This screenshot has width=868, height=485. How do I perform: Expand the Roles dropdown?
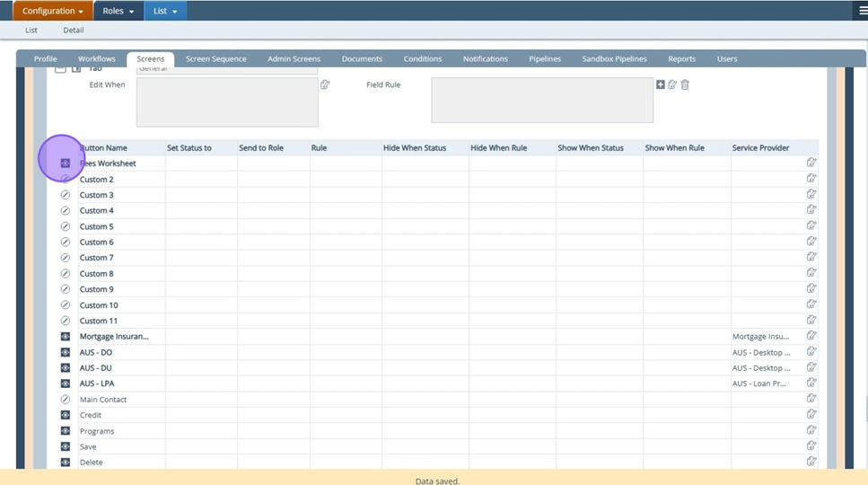tap(118, 11)
